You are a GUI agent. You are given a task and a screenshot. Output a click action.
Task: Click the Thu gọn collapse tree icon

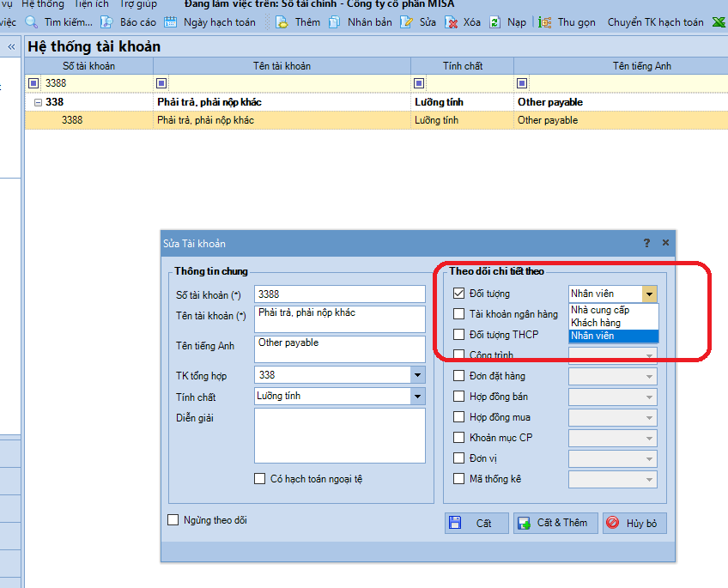point(545,21)
